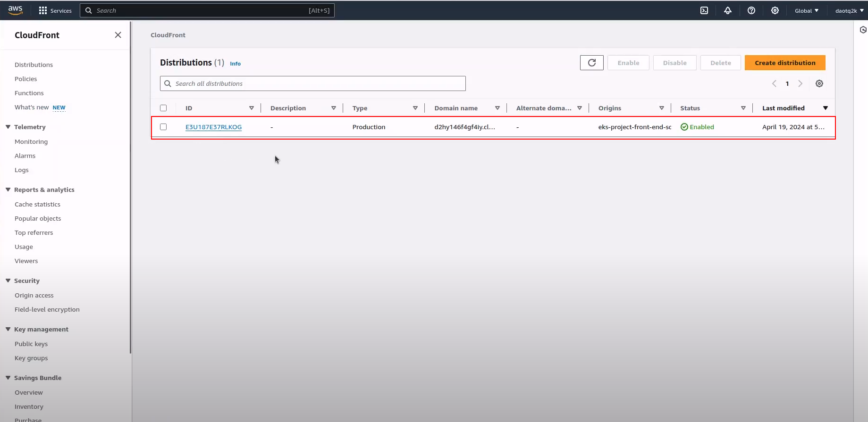The image size is (868, 422).
Task: Open the AWS home logo
Action: (15, 10)
